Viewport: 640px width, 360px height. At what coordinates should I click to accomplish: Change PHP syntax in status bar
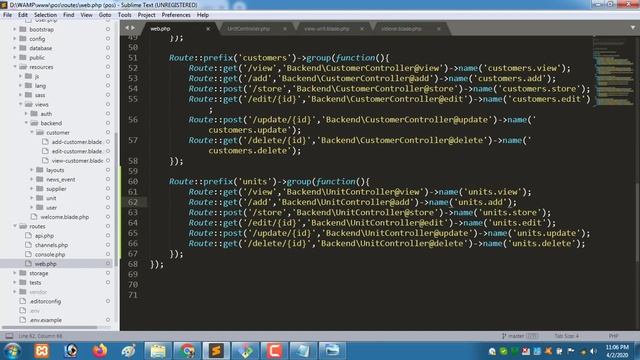point(613,336)
